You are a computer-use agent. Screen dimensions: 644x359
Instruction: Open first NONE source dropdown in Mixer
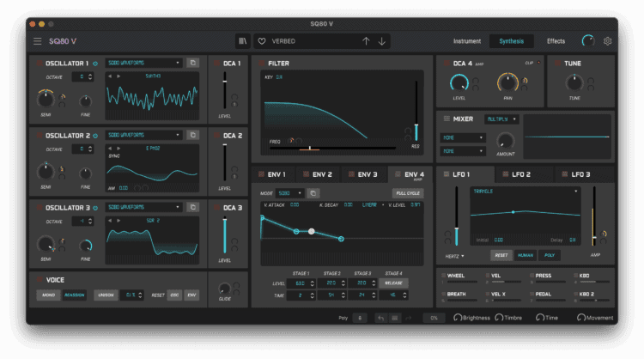click(x=463, y=137)
